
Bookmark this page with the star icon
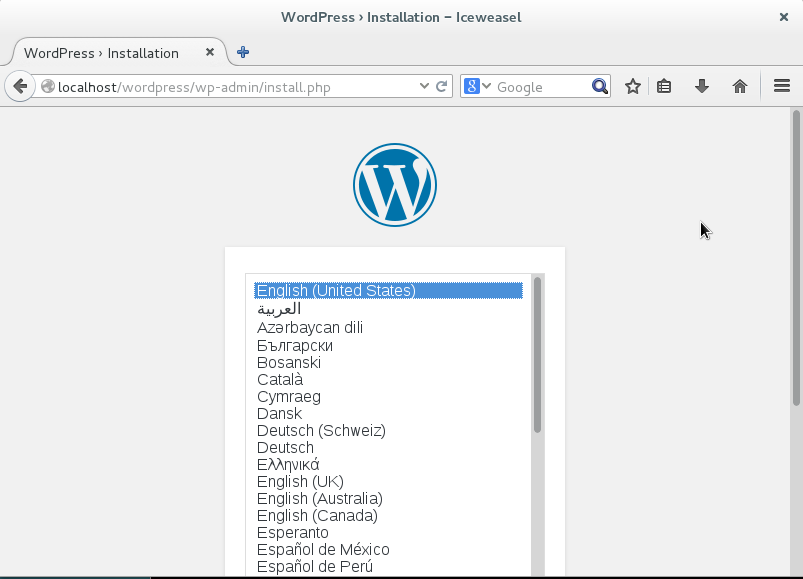633,87
